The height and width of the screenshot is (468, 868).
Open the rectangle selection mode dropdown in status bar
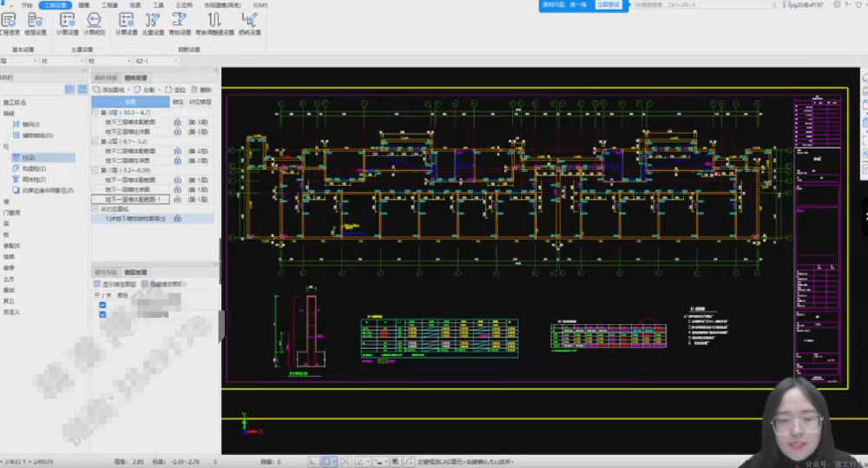tap(334, 461)
